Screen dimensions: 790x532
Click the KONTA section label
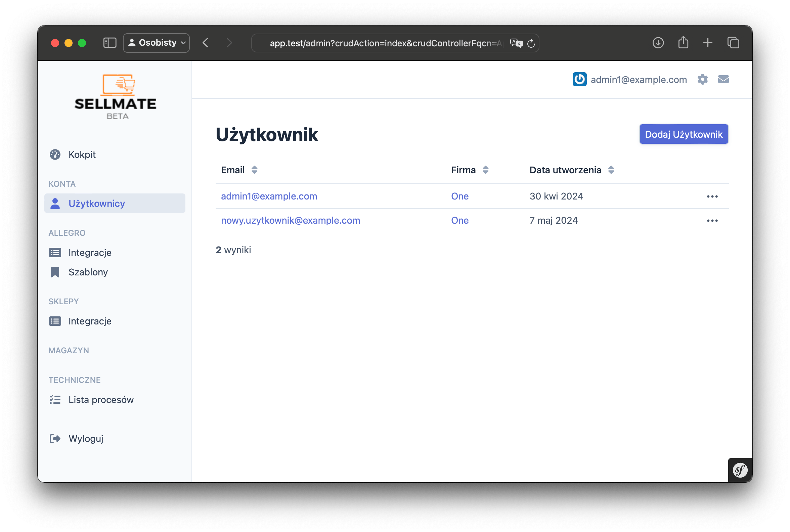[62, 184]
